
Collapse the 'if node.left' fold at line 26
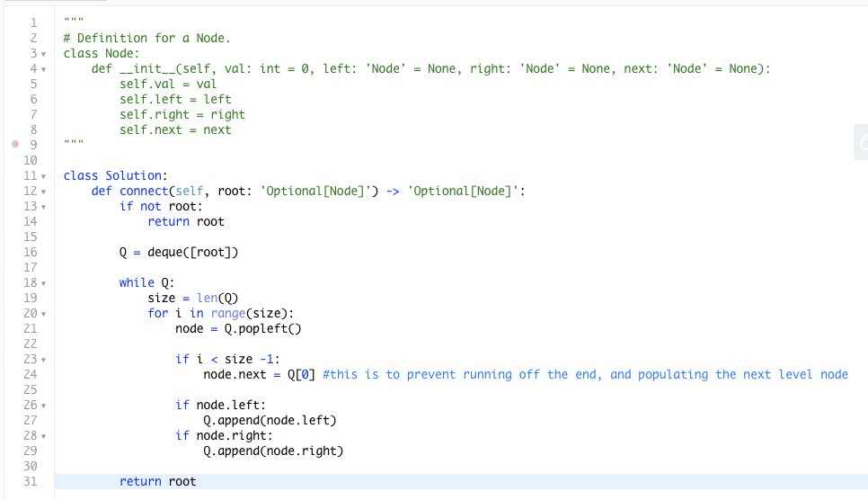coord(44,406)
